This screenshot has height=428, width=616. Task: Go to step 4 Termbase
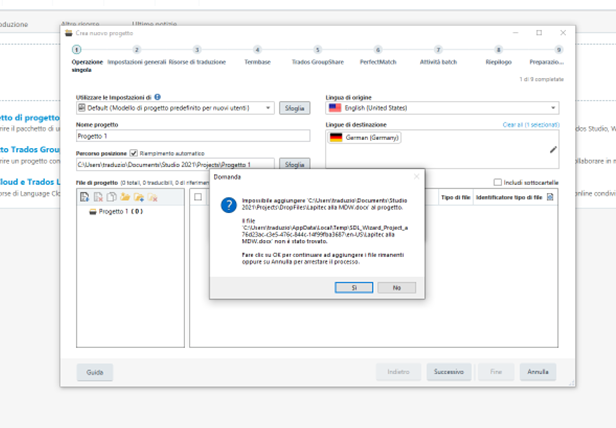(x=257, y=55)
